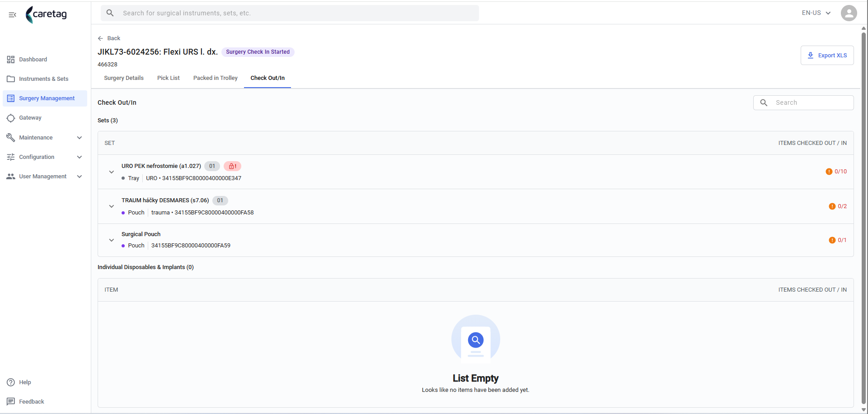
Task: Click the magnifier icon in top search
Action: click(x=110, y=13)
